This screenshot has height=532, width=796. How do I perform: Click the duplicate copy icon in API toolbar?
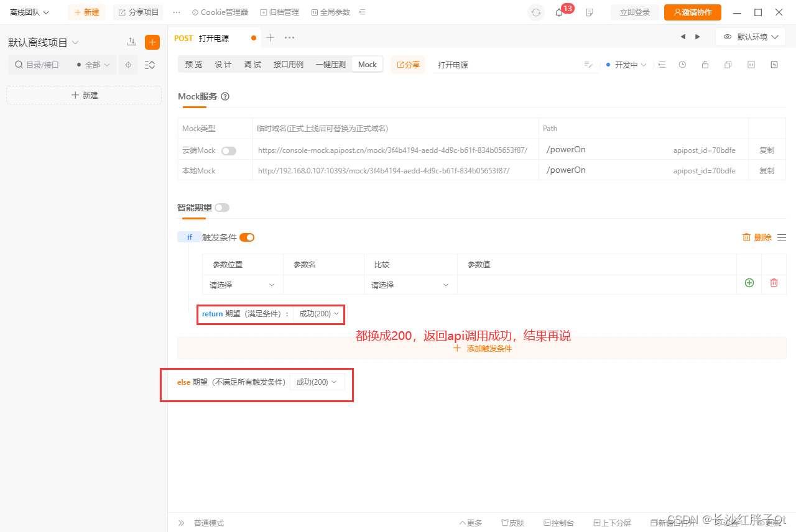click(728, 65)
